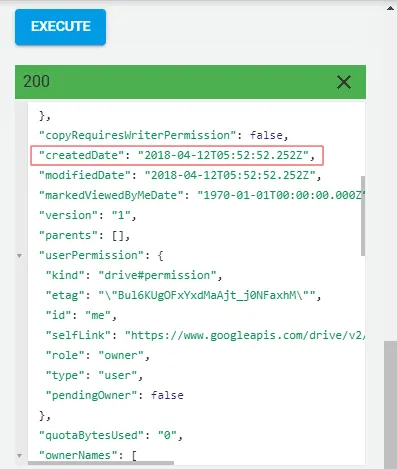Click the outer page vertical scrollbar thumb
Image resolution: width=397 pixels, height=469 pixels.
click(390, 405)
